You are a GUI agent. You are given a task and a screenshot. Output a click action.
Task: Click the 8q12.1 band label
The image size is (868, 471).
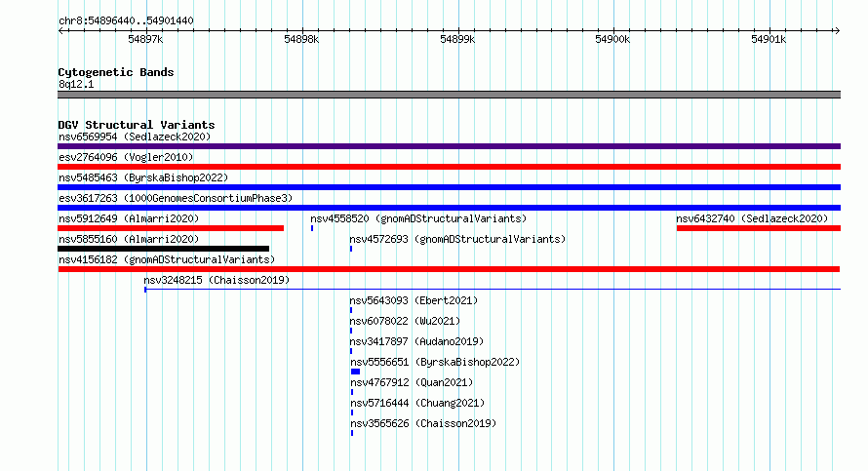[x=76, y=84]
